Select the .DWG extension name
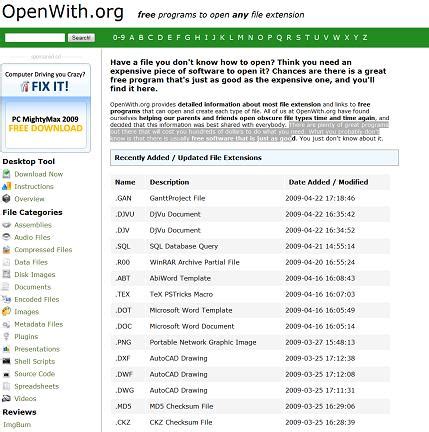429x432 pixels. tap(125, 390)
